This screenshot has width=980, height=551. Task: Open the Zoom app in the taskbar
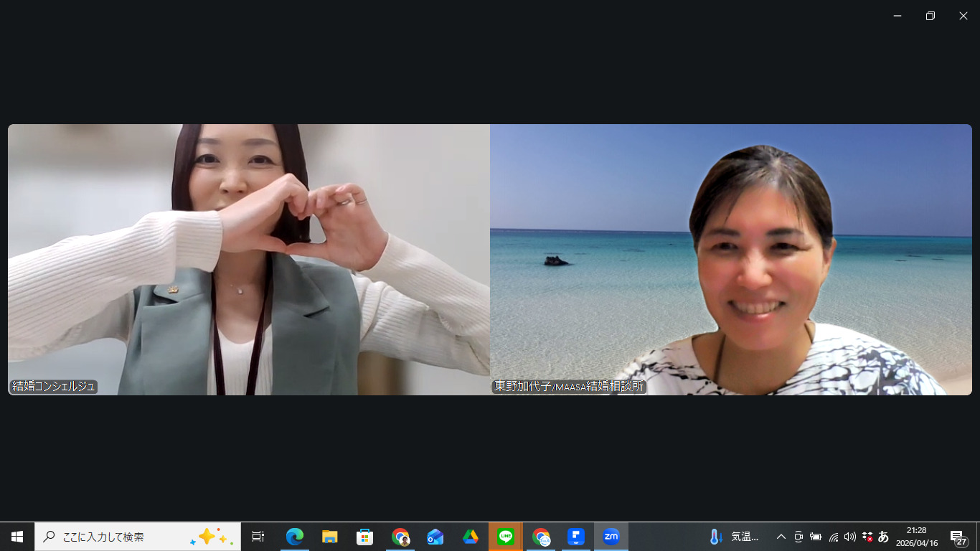tap(611, 537)
